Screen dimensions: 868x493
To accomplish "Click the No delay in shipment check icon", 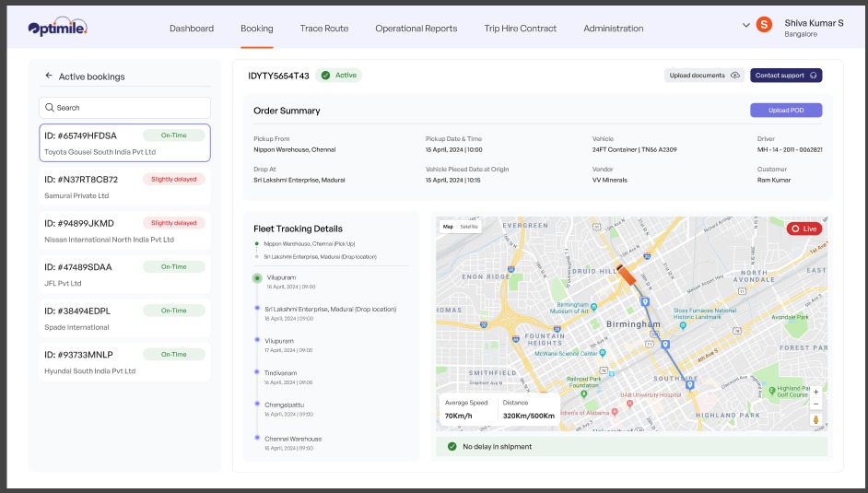I will [452, 447].
